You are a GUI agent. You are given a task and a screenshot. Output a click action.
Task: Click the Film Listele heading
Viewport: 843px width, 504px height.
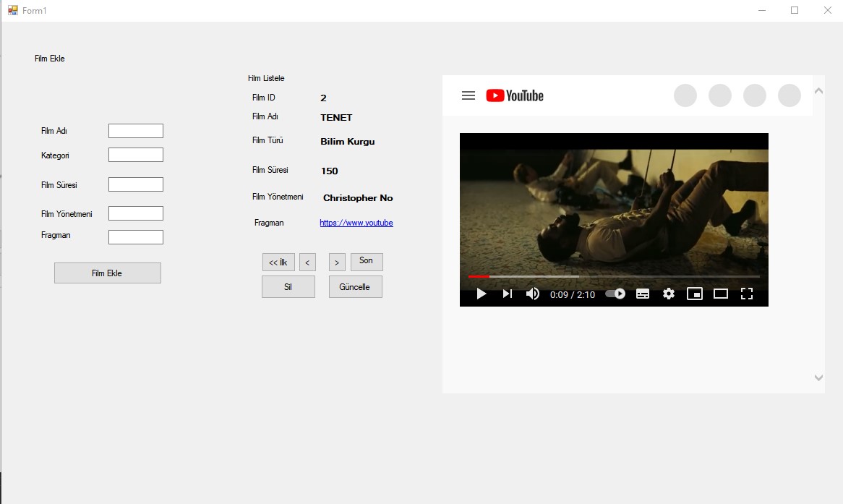click(266, 78)
